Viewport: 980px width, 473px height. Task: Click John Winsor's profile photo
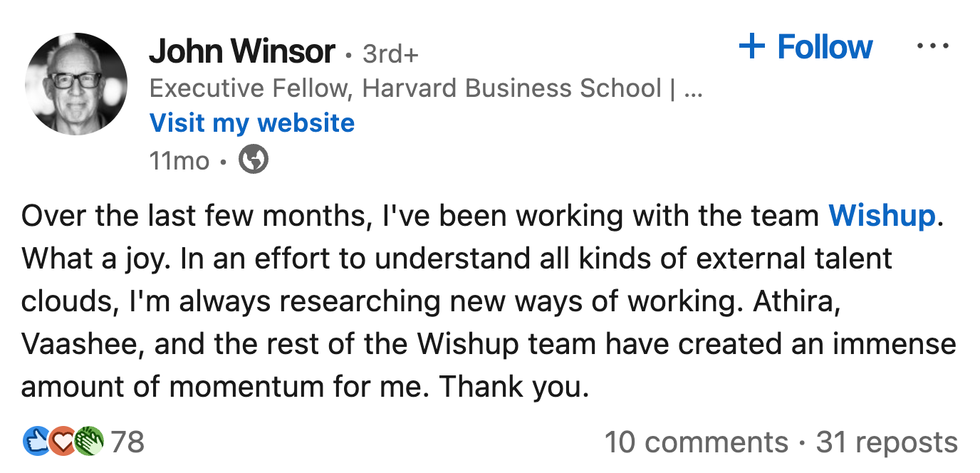click(x=76, y=84)
